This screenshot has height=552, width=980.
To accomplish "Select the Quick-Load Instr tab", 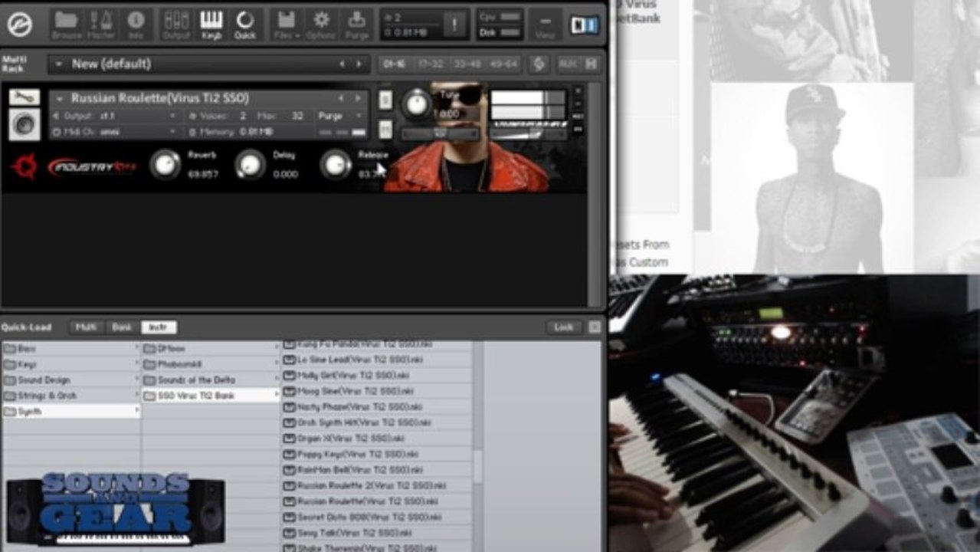I will 159,327.
